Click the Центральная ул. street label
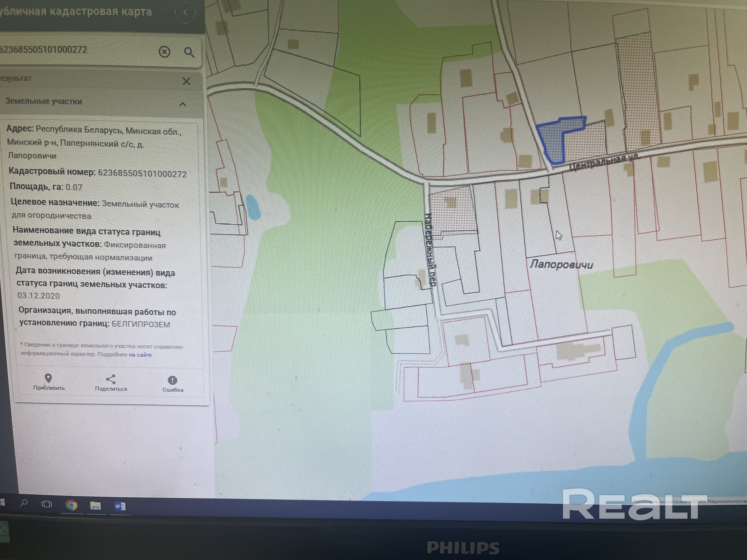Screen dimensions: 747x560 (x=604, y=162)
